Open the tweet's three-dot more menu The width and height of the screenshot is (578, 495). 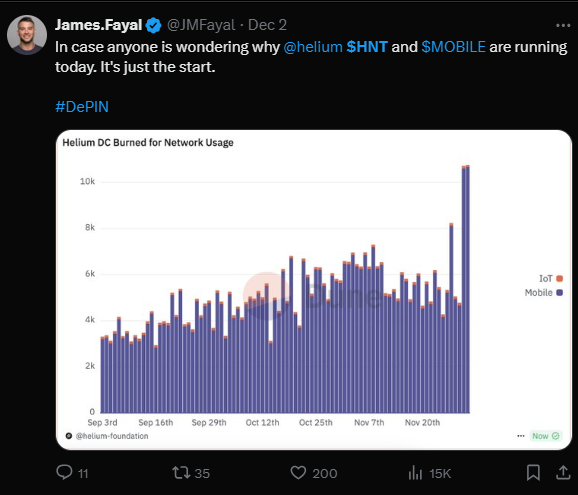click(563, 25)
